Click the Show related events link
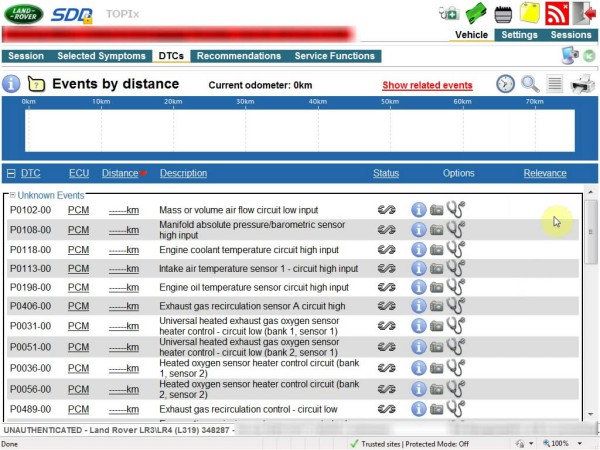The height and width of the screenshot is (450, 600). tap(427, 86)
